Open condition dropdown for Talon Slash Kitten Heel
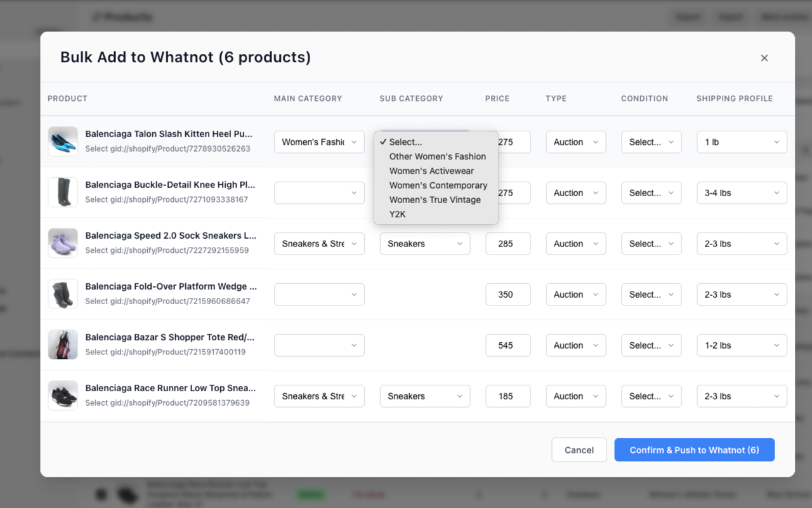The image size is (812, 508). coord(652,142)
